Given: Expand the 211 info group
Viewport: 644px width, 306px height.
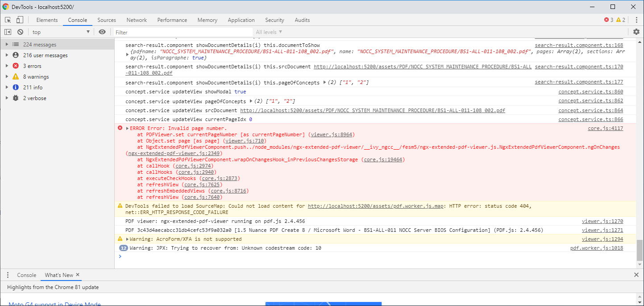Looking at the screenshot, I should click(x=7, y=88).
